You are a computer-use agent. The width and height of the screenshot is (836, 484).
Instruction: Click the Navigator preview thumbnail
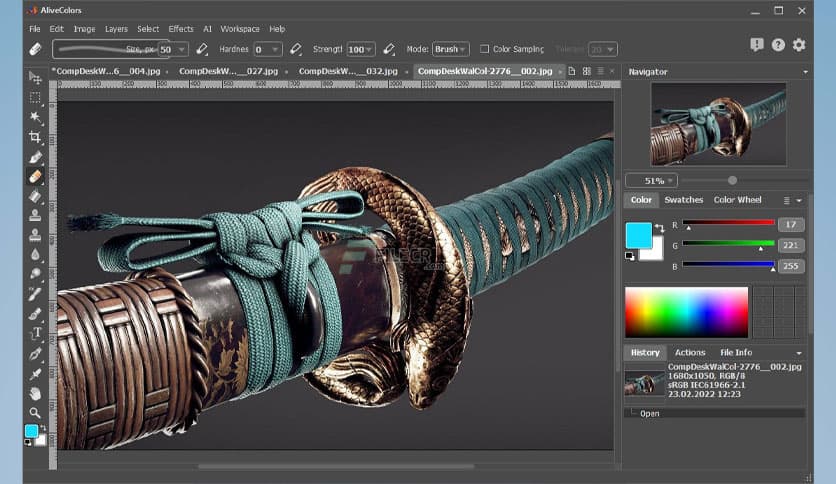click(718, 124)
